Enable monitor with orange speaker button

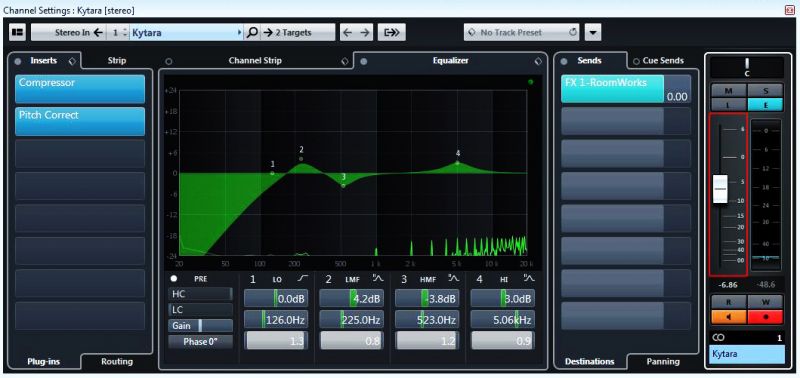729,317
